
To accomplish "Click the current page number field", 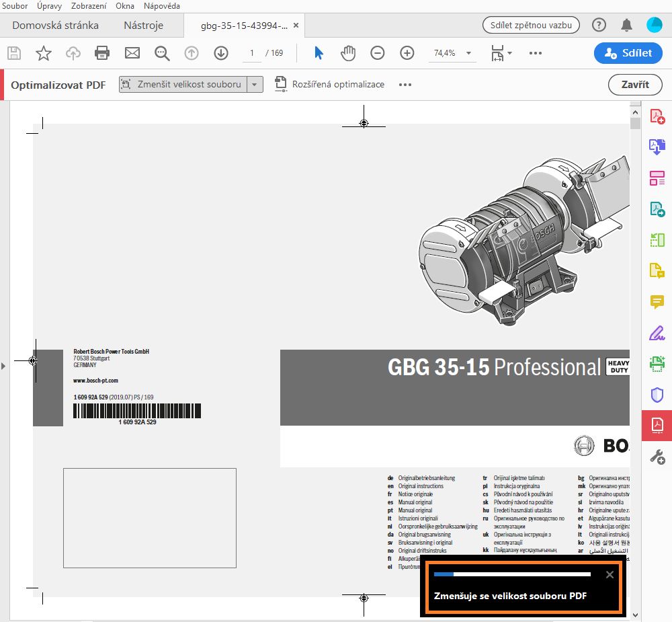I will tap(251, 53).
